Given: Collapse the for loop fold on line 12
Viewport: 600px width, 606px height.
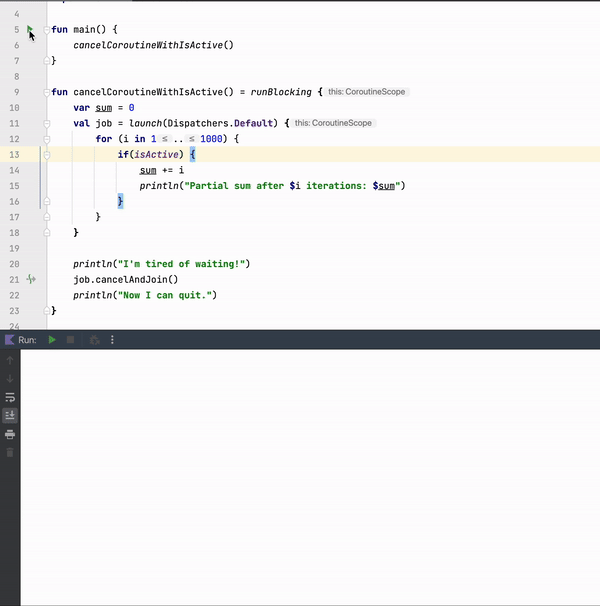Looking at the screenshot, I should (x=47, y=139).
